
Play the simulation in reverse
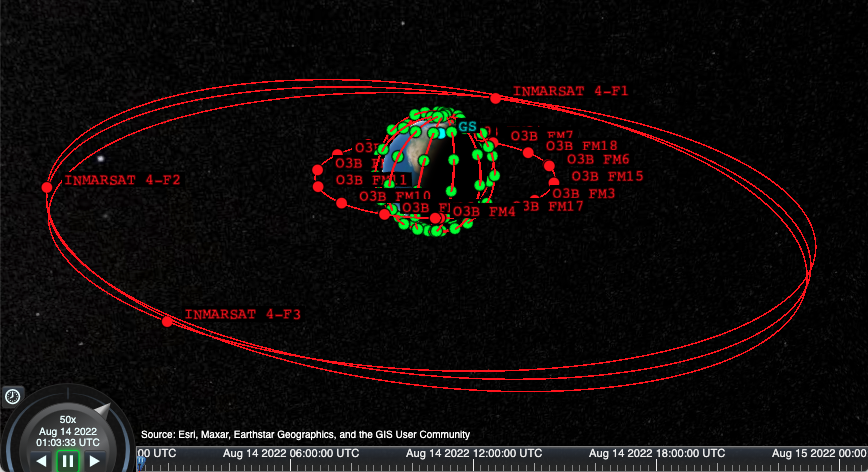pos(41,461)
